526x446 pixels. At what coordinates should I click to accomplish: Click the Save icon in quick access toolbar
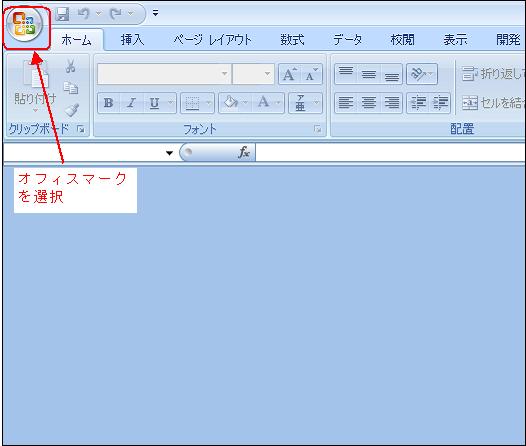pos(62,14)
